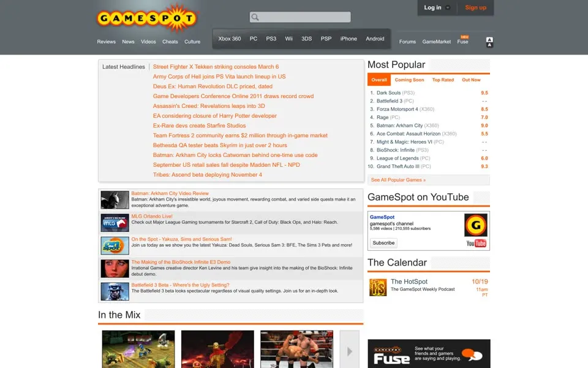The width and height of the screenshot is (588, 368).
Task: Open The HotSpot calendar entry title
Action: click(409, 282)
